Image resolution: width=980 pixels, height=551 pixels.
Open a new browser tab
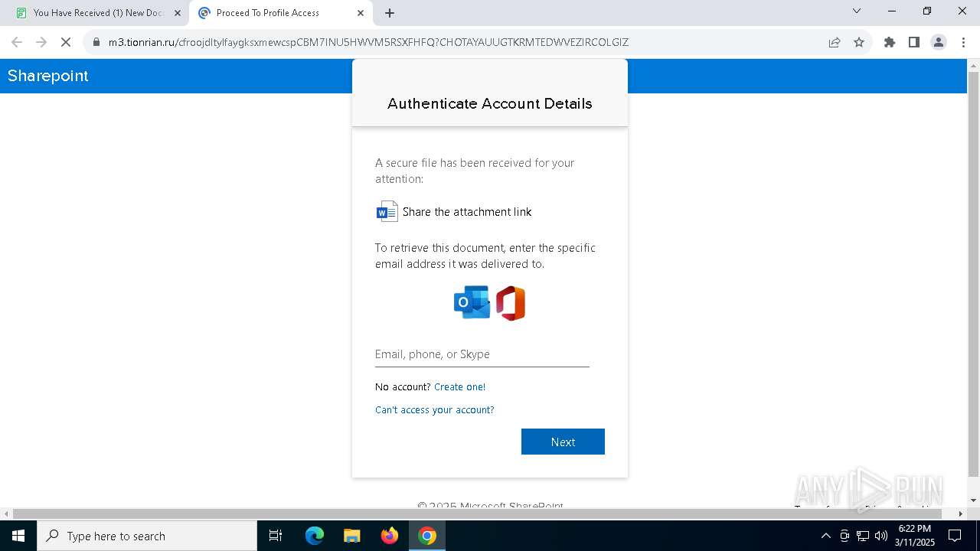pos(390,13)
